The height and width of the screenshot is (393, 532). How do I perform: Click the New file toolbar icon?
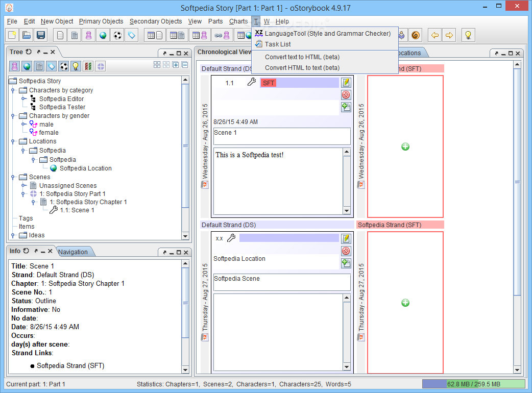(x=12, y=35)
